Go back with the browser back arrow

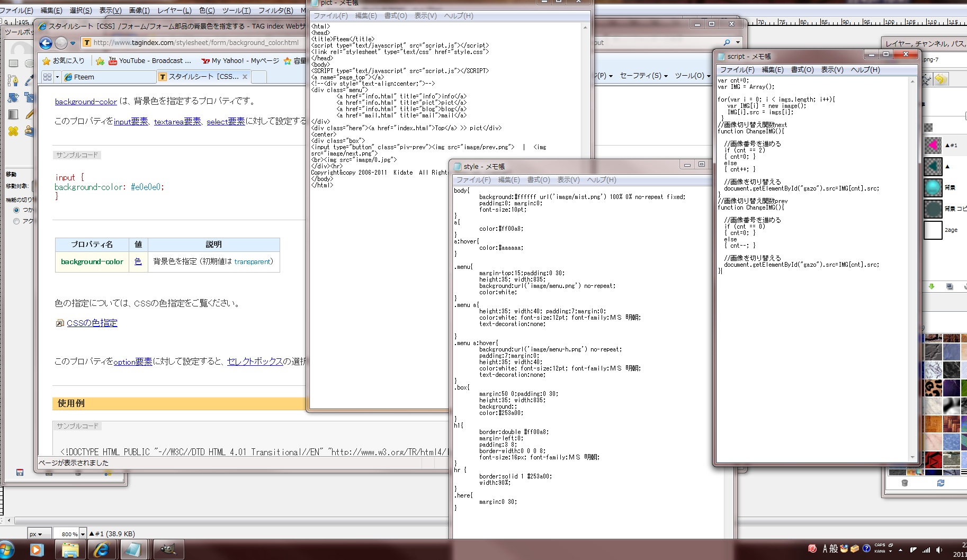coord(46,43)
